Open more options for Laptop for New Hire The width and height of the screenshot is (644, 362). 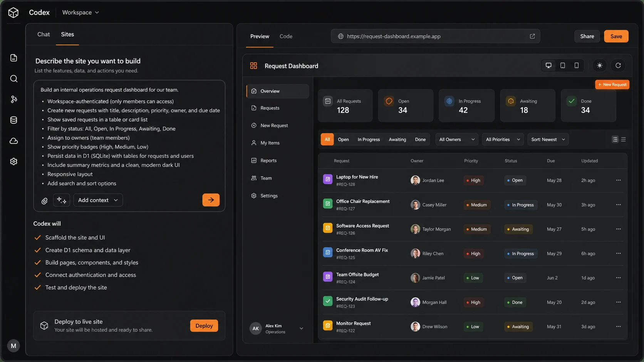(x=618, y=180)
